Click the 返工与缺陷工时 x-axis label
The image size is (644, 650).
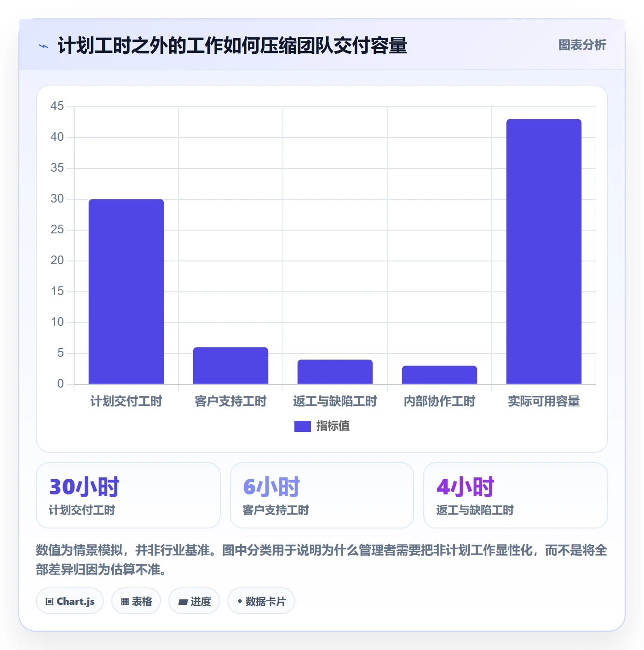[335, 401]
